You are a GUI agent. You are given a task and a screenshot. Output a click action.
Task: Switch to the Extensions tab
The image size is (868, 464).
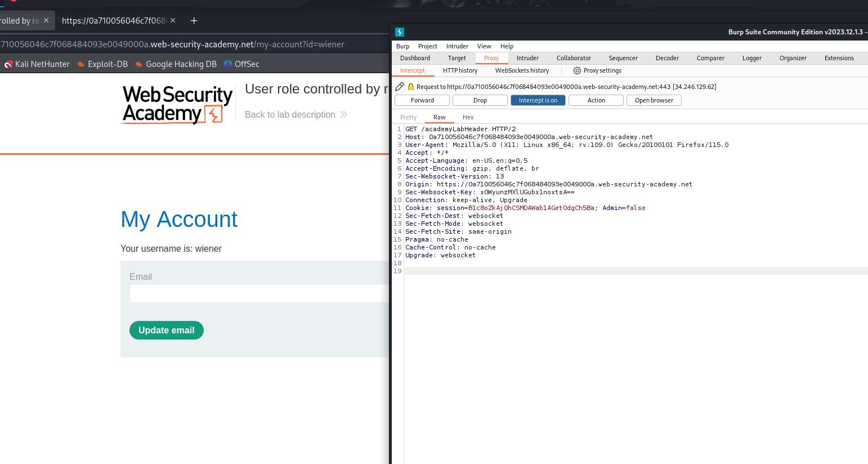pyautogui.click(x=839, y=58)
